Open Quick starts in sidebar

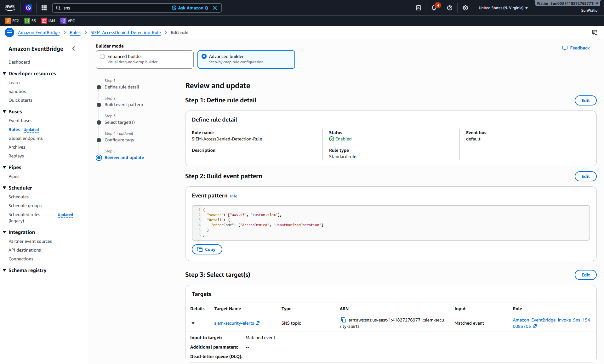click(20, 100)
